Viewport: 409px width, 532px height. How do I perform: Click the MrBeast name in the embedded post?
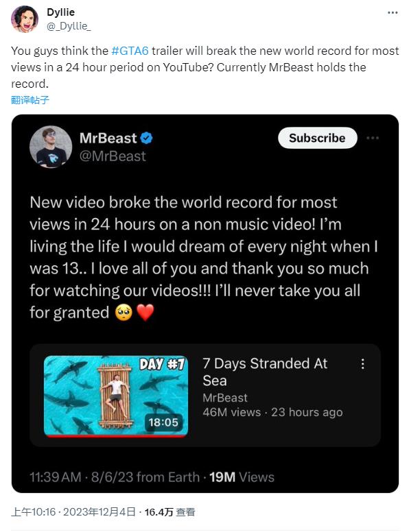108,138
